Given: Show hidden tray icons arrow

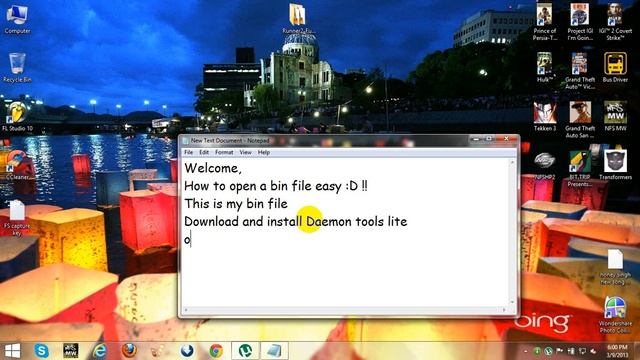Looking at the screenshot, I should tap(526, 351).
